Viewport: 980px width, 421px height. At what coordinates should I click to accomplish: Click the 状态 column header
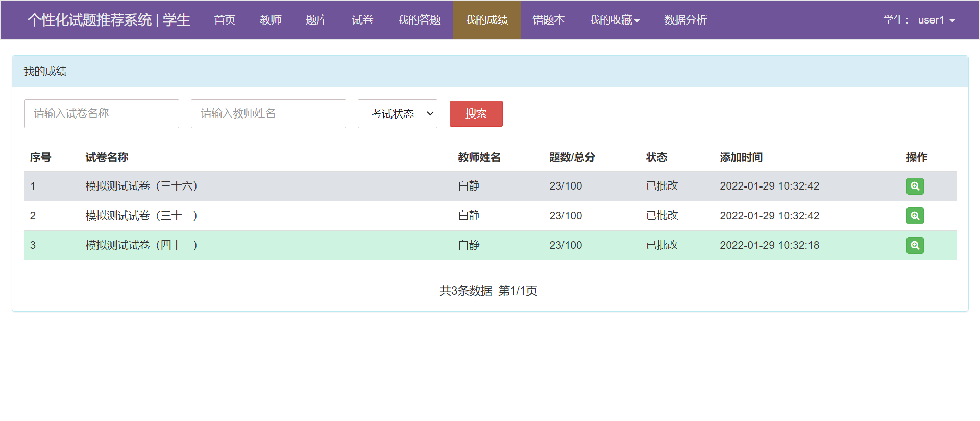[x=656, y=157]
